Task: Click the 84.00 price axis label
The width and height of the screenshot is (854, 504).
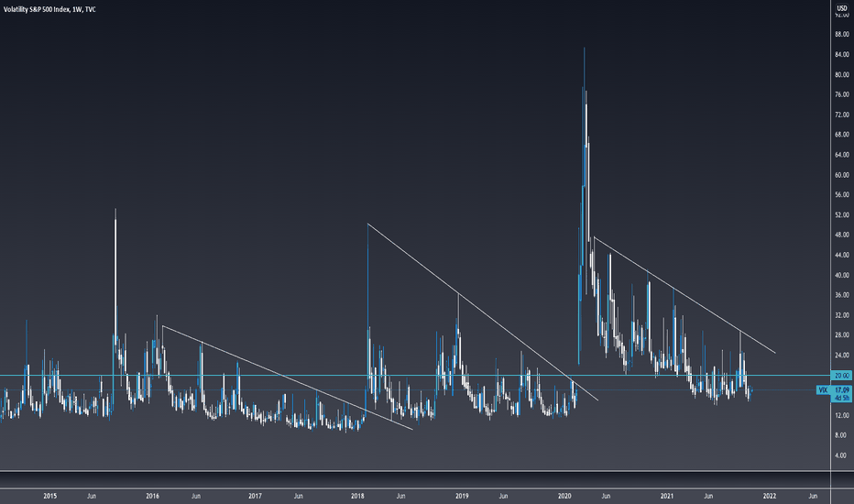Action: point(841,54)
